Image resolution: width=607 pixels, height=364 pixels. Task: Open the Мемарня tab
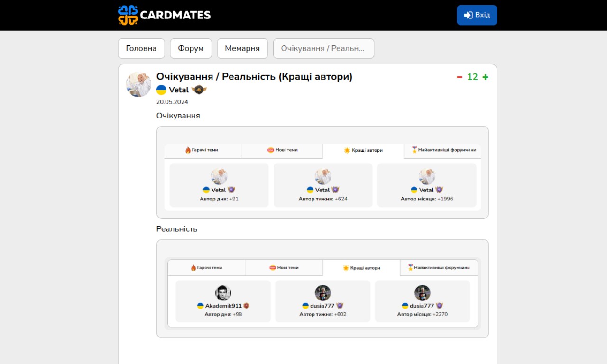click(x=242, y=48)
